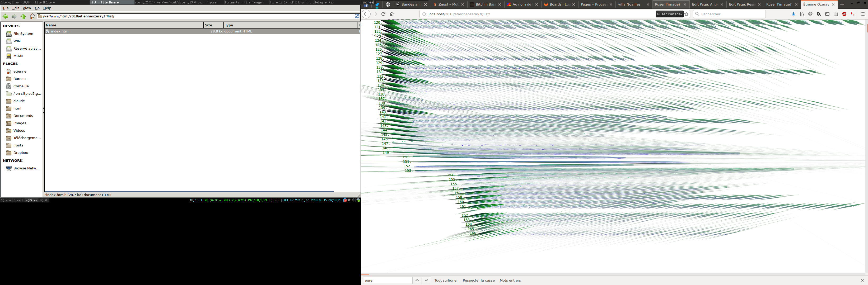Go to Firefox home page icon
Screen dimensions: 868x285
pos(391,14)
